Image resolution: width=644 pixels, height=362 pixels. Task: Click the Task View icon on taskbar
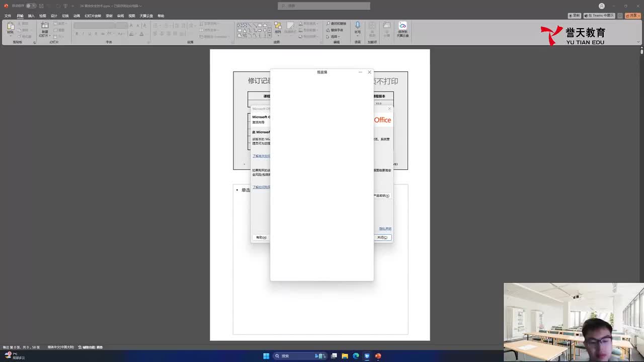click(x=334, y=356)
